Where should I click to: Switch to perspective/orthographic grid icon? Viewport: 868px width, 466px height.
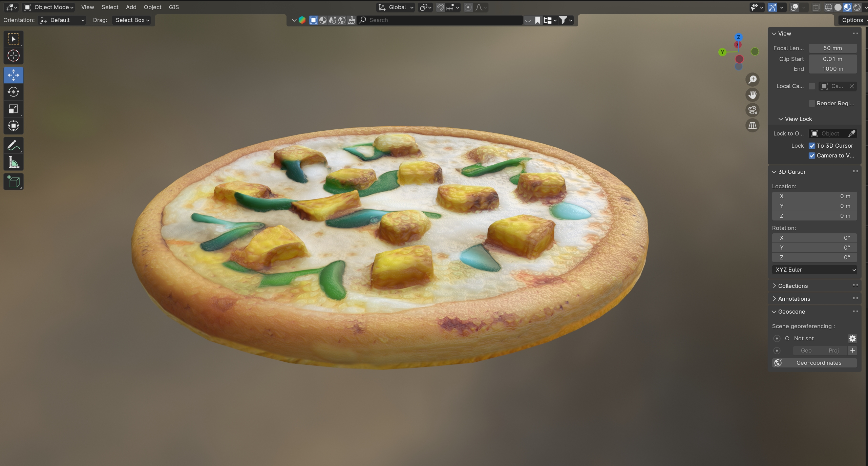click(x=753, y=126)
